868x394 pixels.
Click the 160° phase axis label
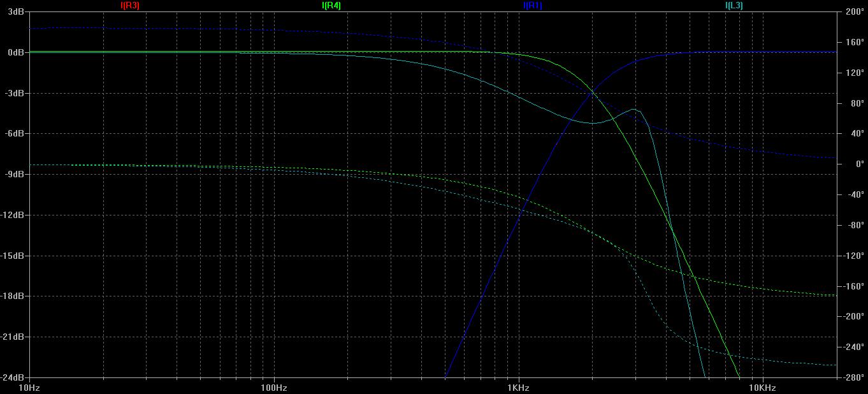(854, 42)
